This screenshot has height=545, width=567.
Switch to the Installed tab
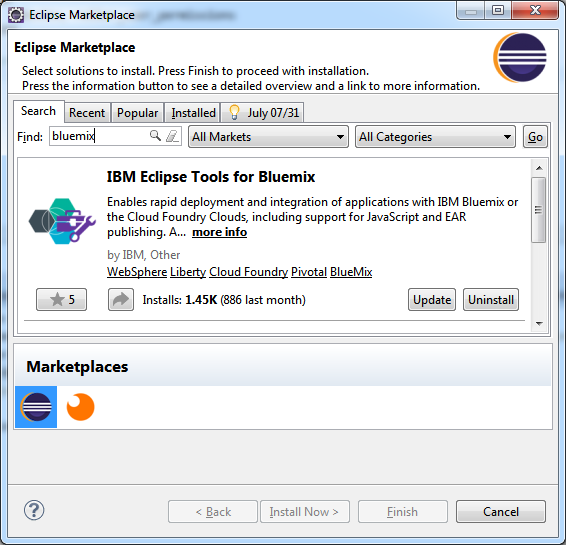193,113
